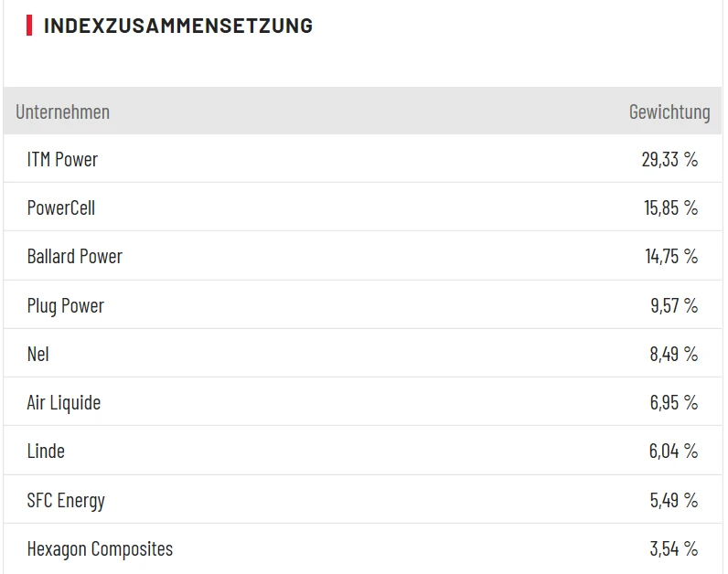This screenshot has height=574, width=728.
Task: Click the 14,75 % weighting value
Action: click(670, 256)
